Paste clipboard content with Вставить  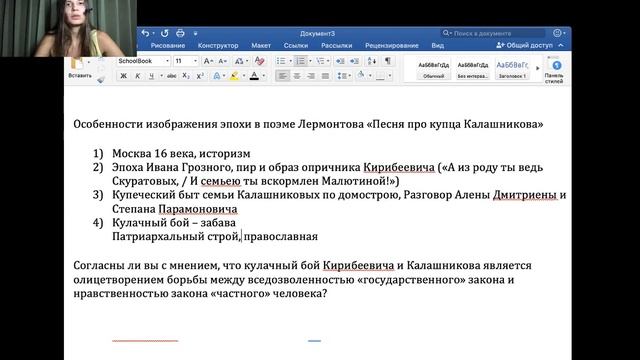coord(80,68)
